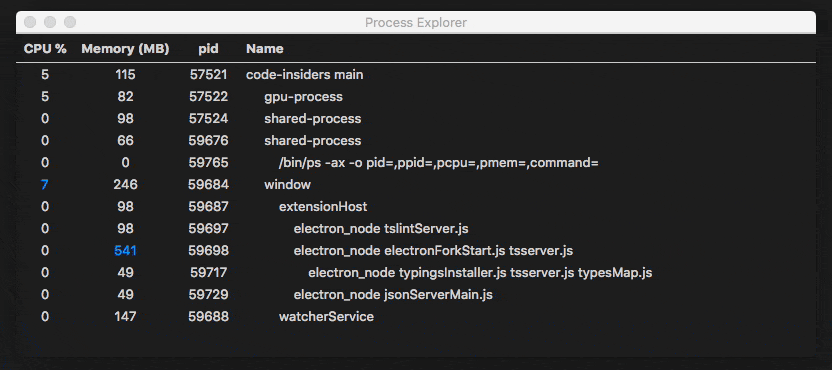Click the Name column header
832x370 pixels.
[265, 49]
